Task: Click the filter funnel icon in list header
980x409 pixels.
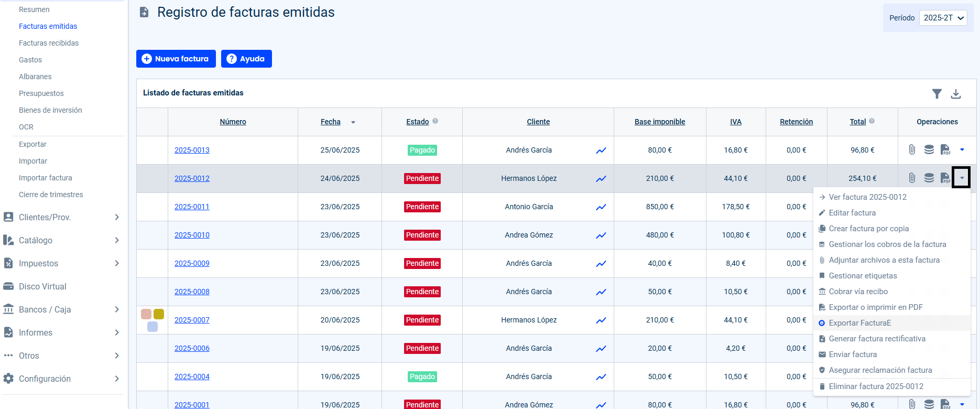Action: point(937,94)
